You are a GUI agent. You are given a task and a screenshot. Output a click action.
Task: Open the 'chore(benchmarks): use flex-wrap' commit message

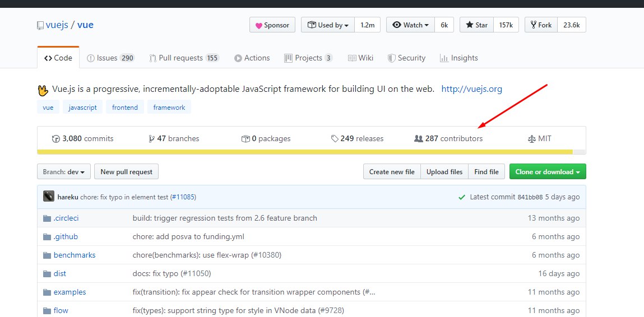click(207, 255)
